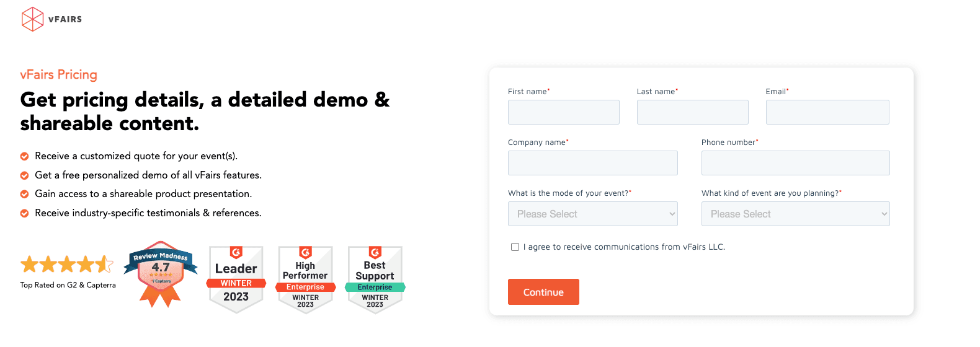Screen dimensions: 980x347
Task: Check the agree to receive communications box
Action: (515, 247)
